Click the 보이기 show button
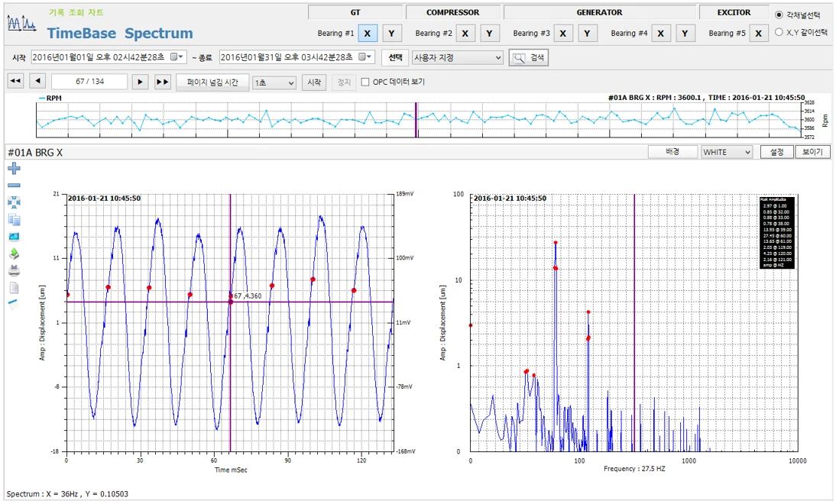Image resolution: width=836 pixels, height=504 pixels. point(812,152)
